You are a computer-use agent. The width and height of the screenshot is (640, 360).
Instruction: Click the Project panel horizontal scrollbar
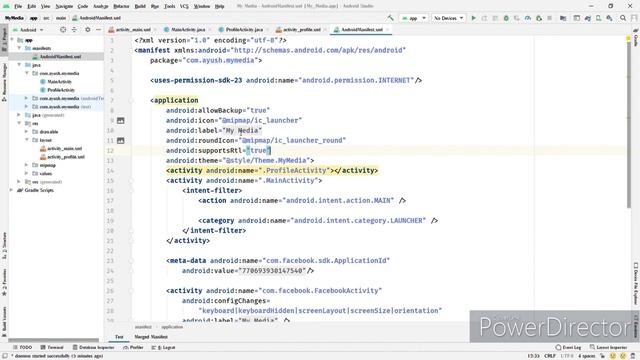53,340
